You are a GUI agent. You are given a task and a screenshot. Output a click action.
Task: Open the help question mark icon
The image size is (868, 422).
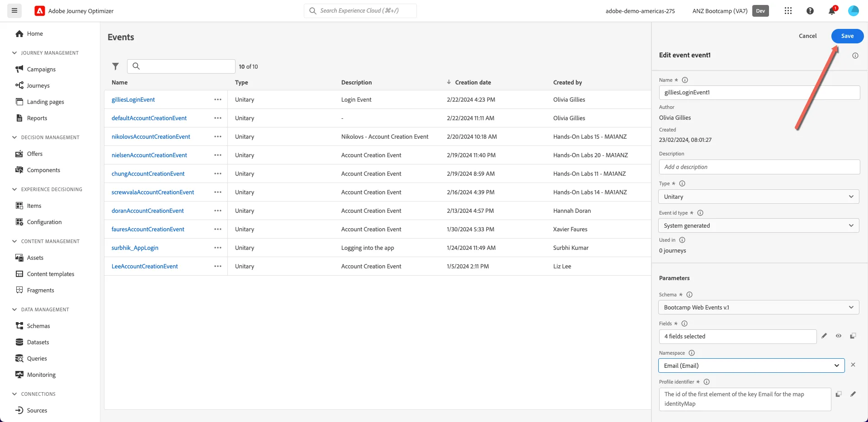(x=810, y=11)
